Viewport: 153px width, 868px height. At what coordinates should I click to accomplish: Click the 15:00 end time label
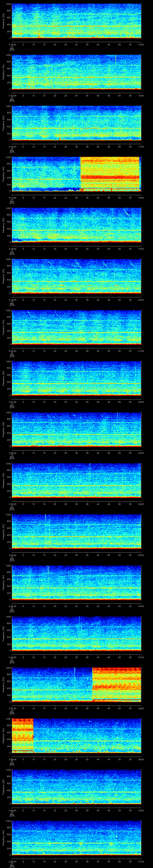pos(141,44)
